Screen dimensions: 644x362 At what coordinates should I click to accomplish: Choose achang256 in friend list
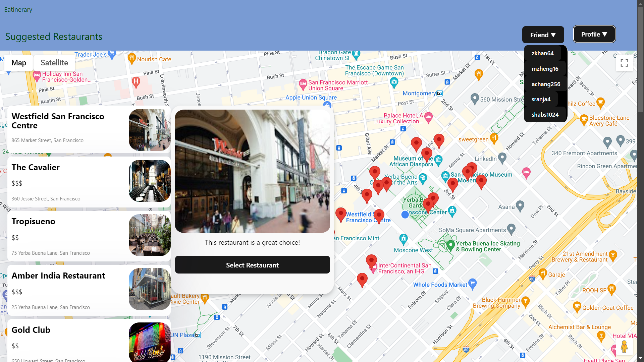tap(546, 84)
